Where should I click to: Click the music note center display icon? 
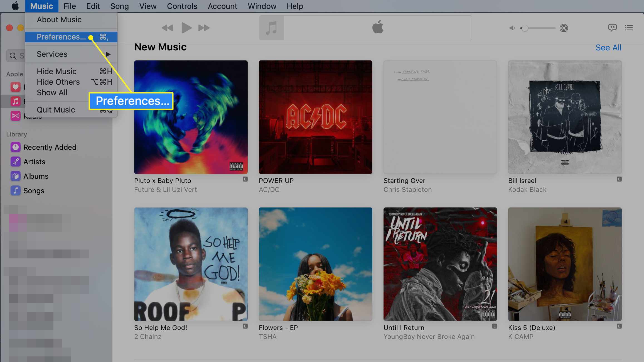pyautogui.click(x=271, y=28)
